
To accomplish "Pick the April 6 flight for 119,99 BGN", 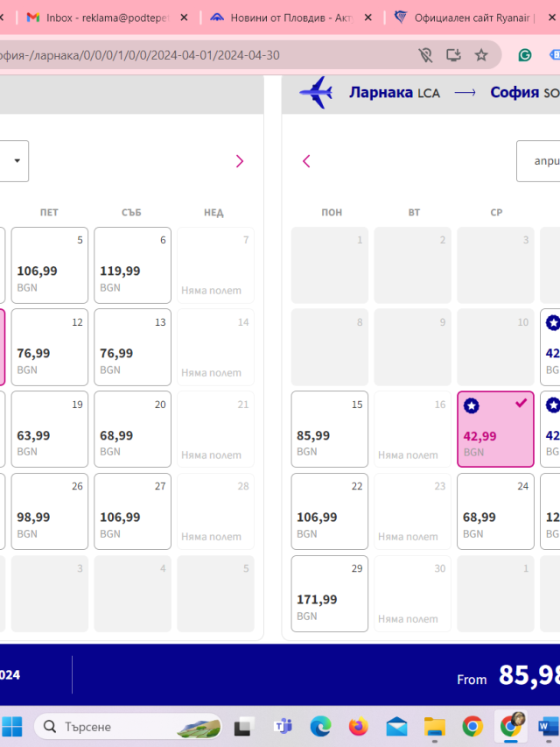I will point(132,265).
